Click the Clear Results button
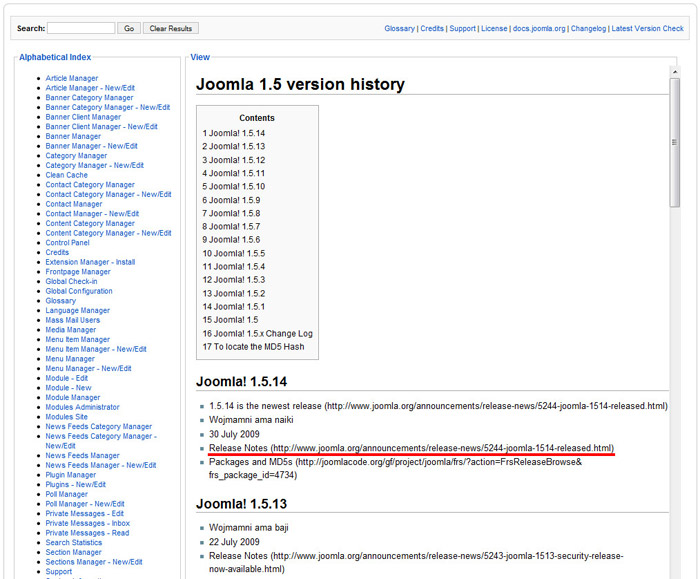The height and width of the screenshot is (579, 700). click(x=171, y=28)
